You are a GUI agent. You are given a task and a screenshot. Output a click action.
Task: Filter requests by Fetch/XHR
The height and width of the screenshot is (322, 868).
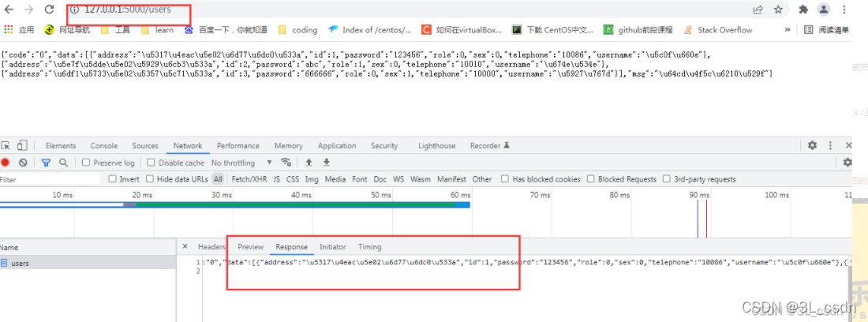[249, 179]
